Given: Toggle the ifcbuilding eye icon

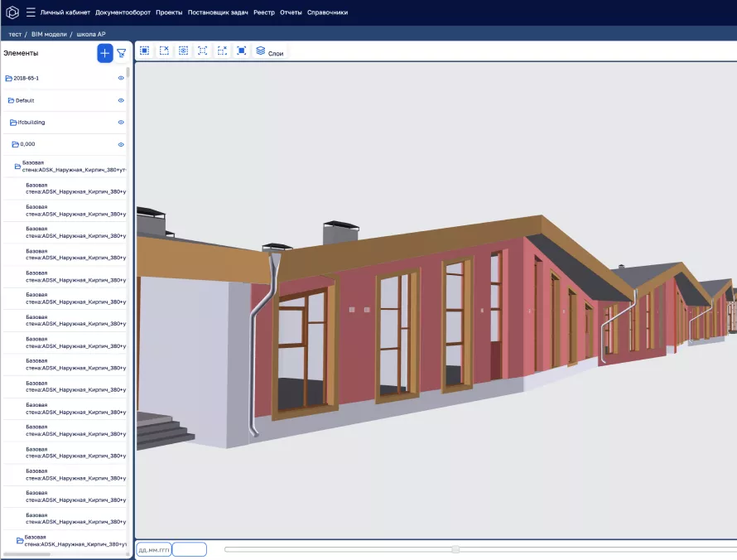Looking at the screenshot, I should pyautogui.click(x=121, y=122).
